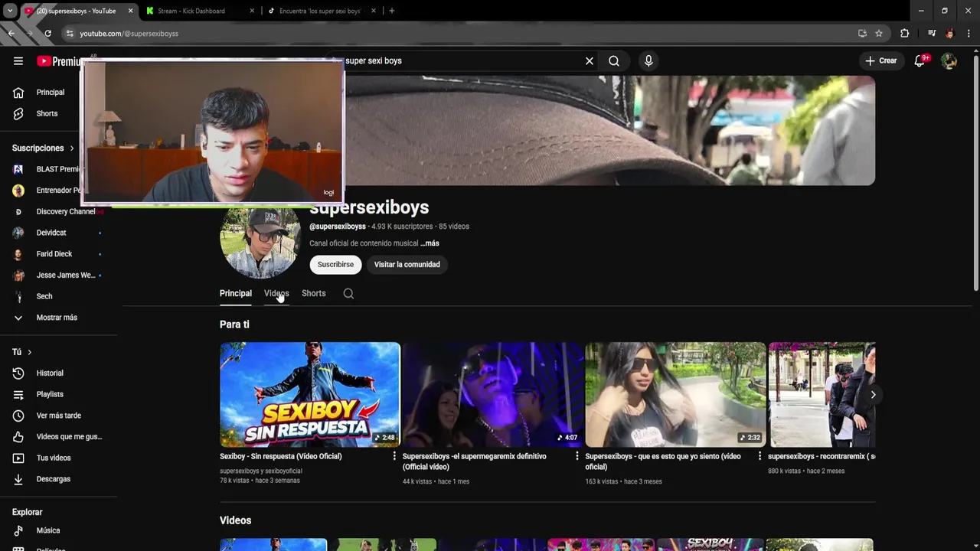The height and width of the screenshot is (551, 980).
Task: Go back in browser history
Action: pos(11,34)
